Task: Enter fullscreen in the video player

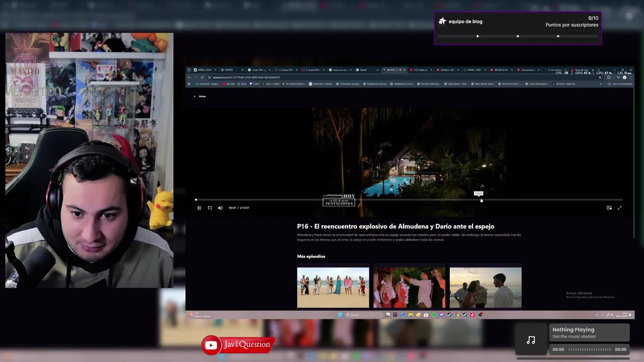Action: click(619, 208)
